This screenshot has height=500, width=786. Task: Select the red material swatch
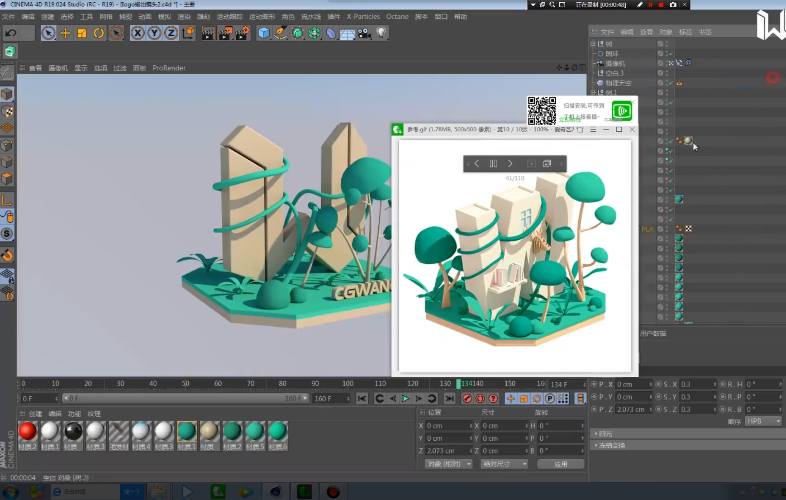click(x=28, y=431)
